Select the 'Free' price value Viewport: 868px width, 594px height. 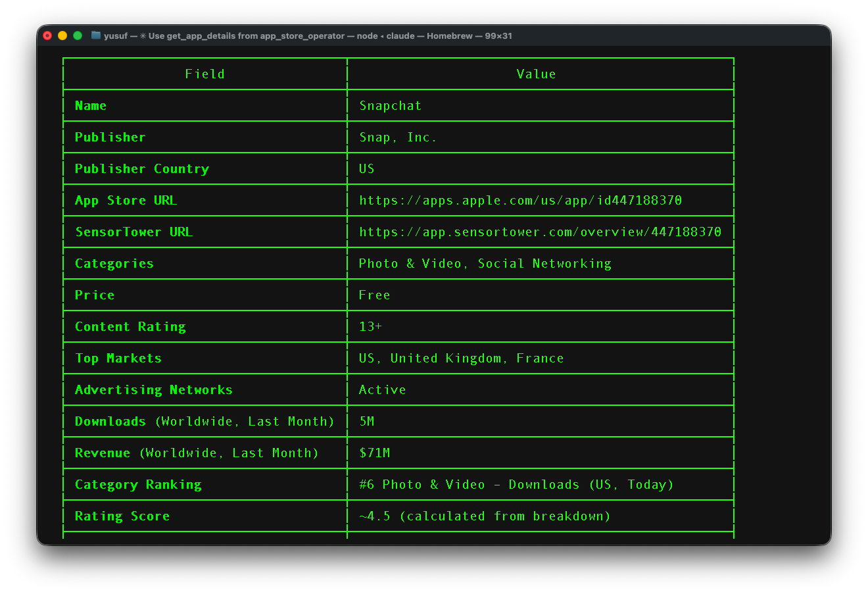(x=374, y=295)
